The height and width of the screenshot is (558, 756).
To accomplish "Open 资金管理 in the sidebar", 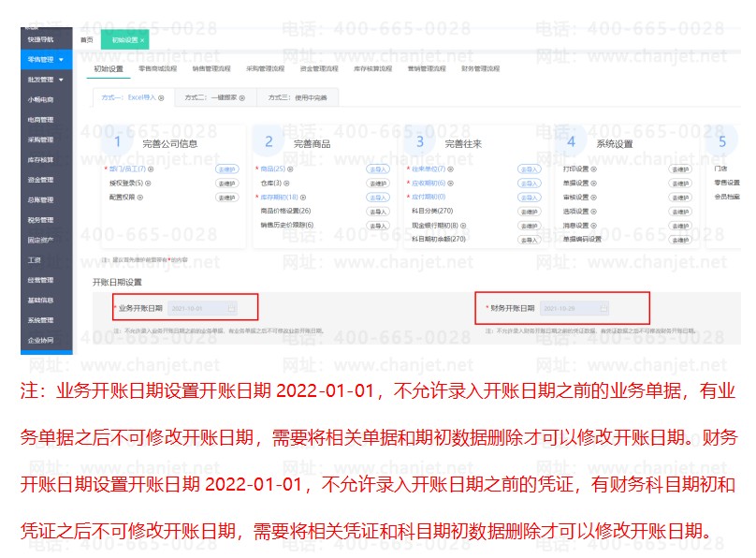I will click(40, 180).
